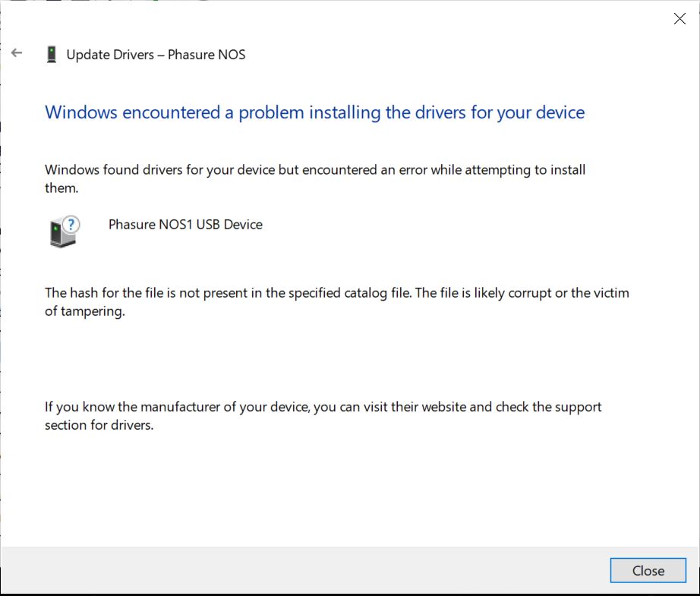Click the blue 'Windows encountered a problem' heading
The image size is (700, 596).
[x=315, y=112]
